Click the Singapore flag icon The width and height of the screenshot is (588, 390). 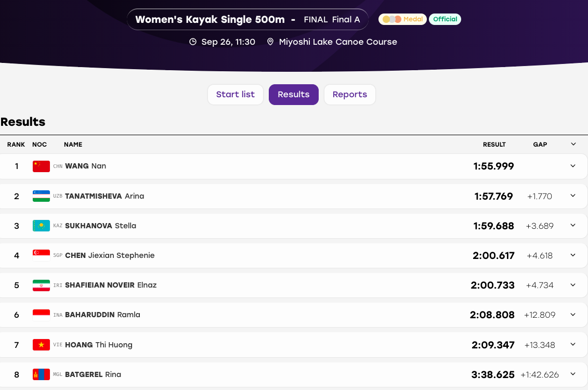41,255
